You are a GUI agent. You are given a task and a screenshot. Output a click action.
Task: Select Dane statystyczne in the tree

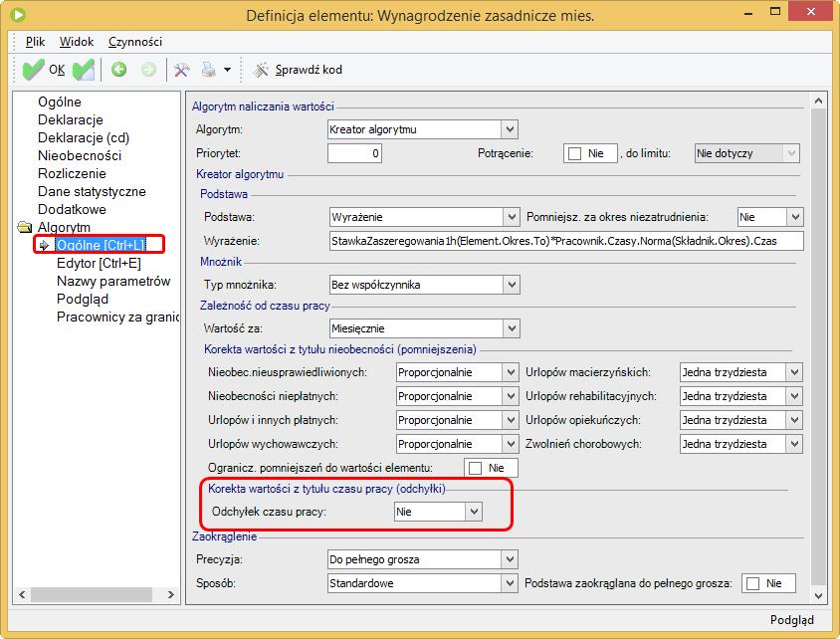point(92,191)
